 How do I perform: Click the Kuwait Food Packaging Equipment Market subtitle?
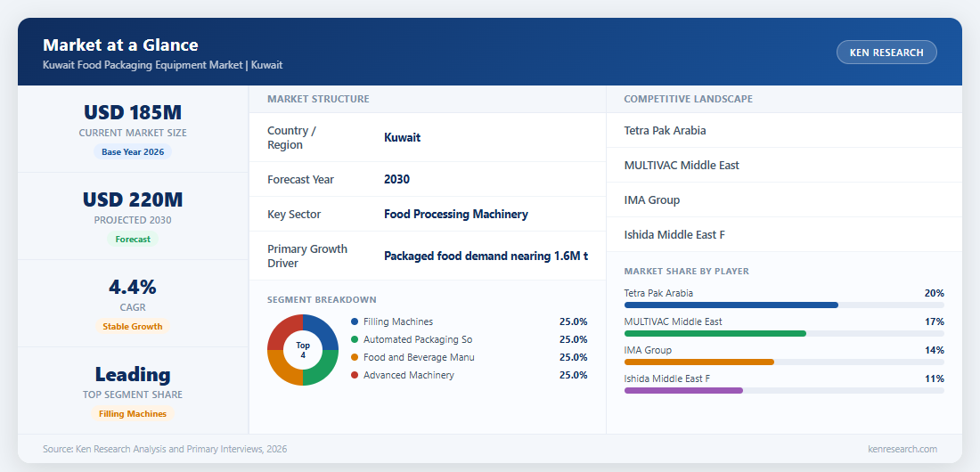pyautogui.click(x=162, y=65)
